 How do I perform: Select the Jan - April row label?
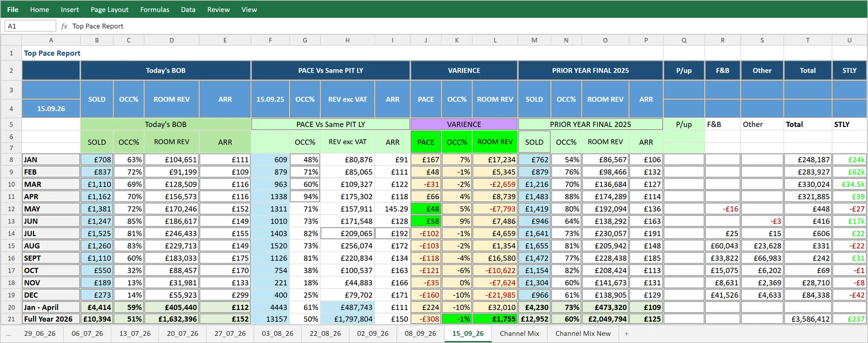(51, 307)
